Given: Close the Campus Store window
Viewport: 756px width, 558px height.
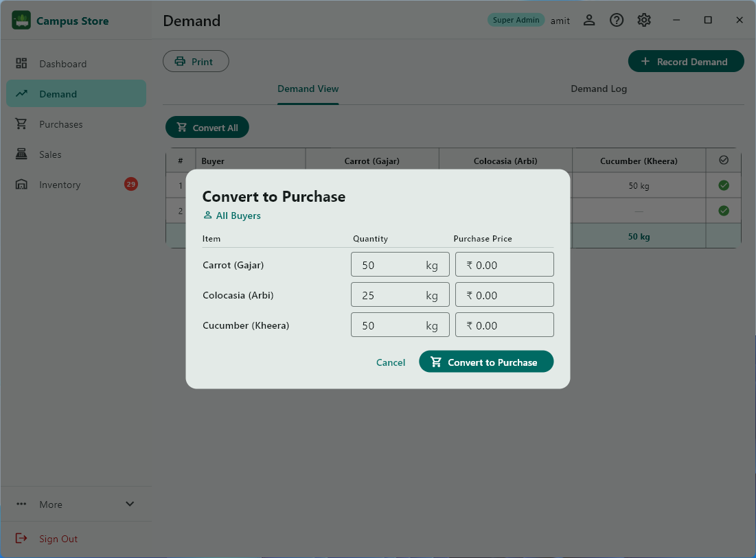Looking at the screenshot, I should click(740, 20).
